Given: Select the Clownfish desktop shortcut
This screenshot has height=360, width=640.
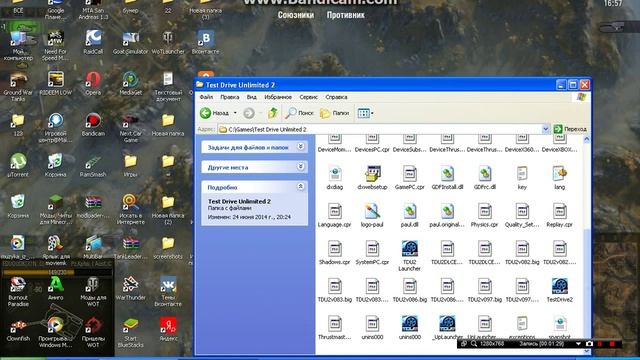Looking at the screenshot, I should coord(18,329).
